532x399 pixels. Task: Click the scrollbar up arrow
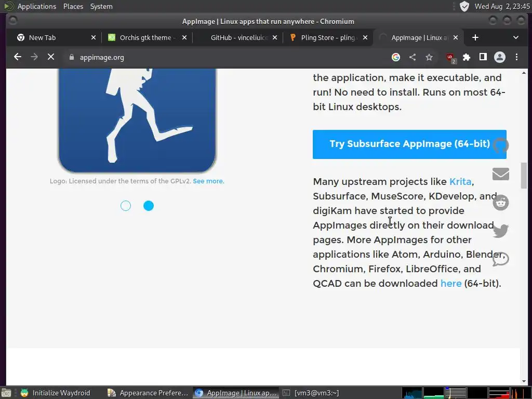click(524, 73)
